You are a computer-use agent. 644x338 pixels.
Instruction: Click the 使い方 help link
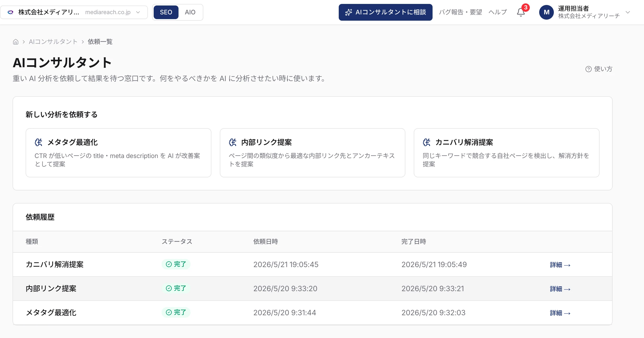coord(599,69)
